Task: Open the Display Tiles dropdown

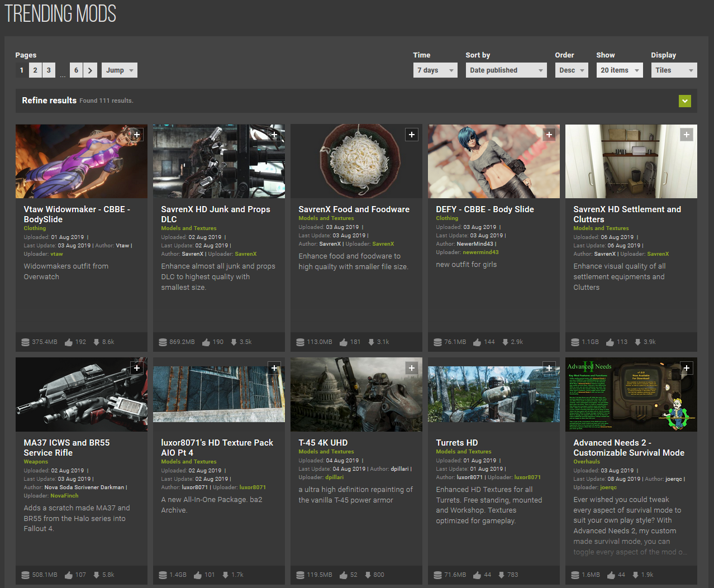Action: tap(674, 70)
